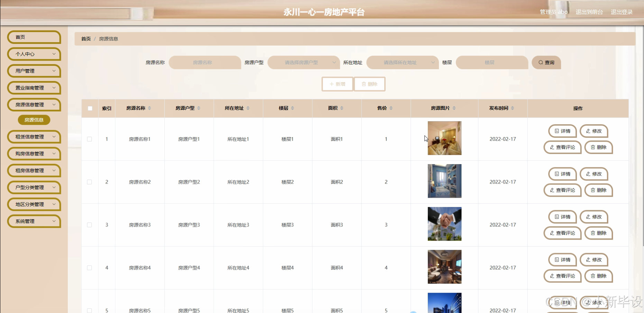Edit row 房源名称2 with 修改

[594, 174]
